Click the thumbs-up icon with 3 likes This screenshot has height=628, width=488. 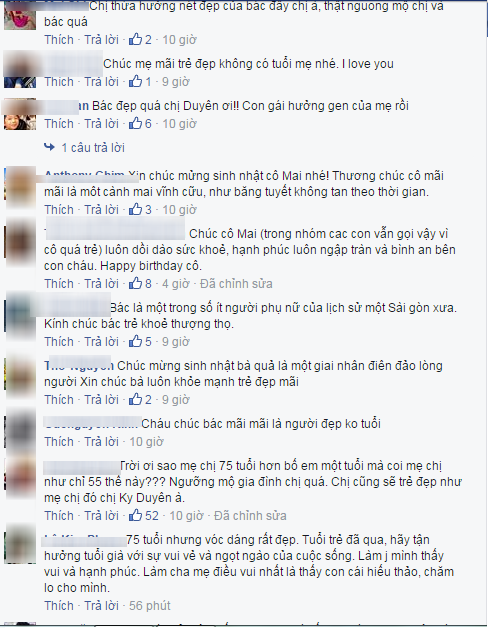click(x=135, y=209)
